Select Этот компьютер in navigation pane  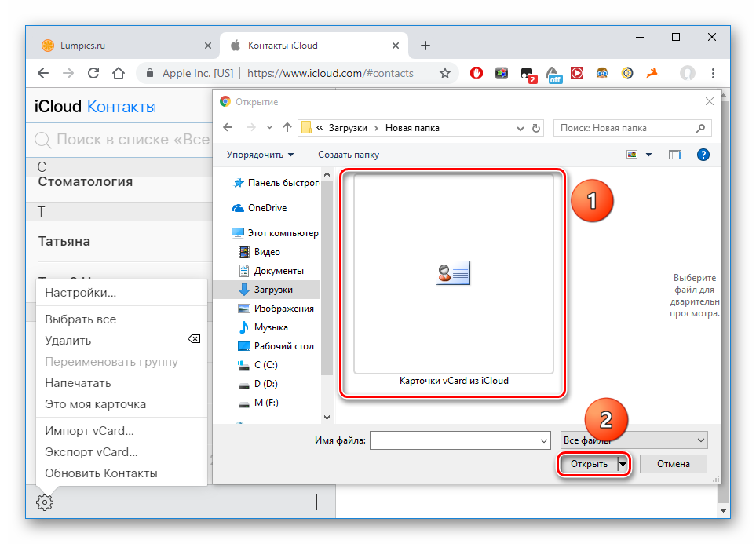tap(275, 233)
